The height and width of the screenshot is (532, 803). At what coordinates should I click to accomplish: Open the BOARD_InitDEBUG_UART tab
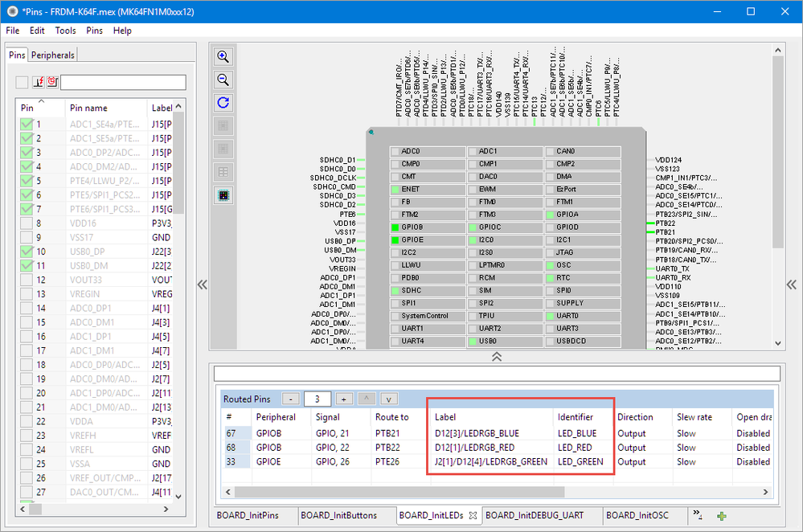click(x=535, y=516)
